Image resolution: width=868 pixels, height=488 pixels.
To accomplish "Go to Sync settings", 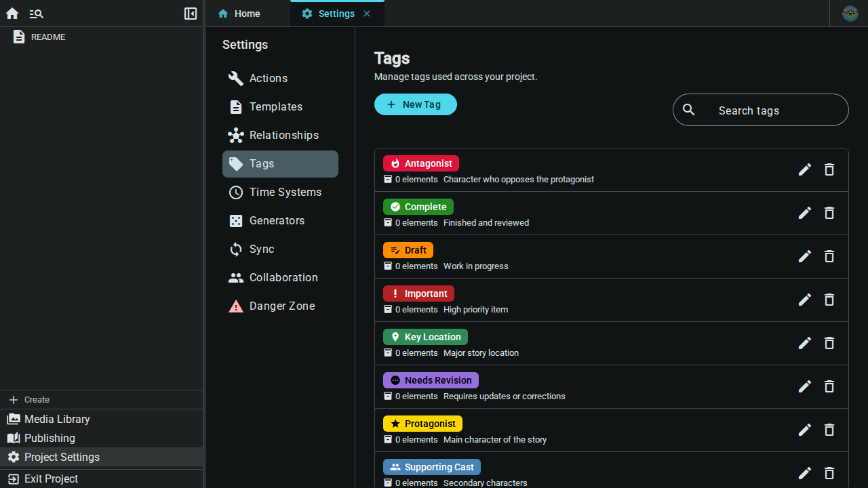I will point(280,249).
